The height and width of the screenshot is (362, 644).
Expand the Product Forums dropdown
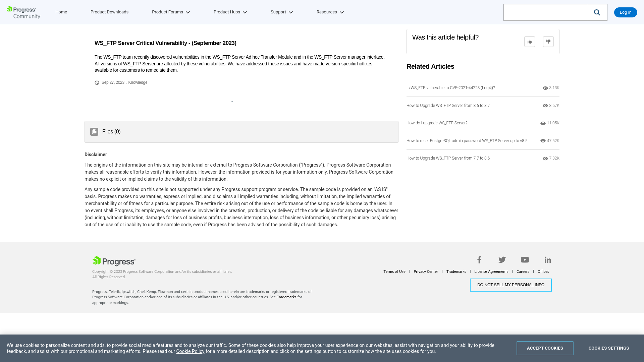171,12
